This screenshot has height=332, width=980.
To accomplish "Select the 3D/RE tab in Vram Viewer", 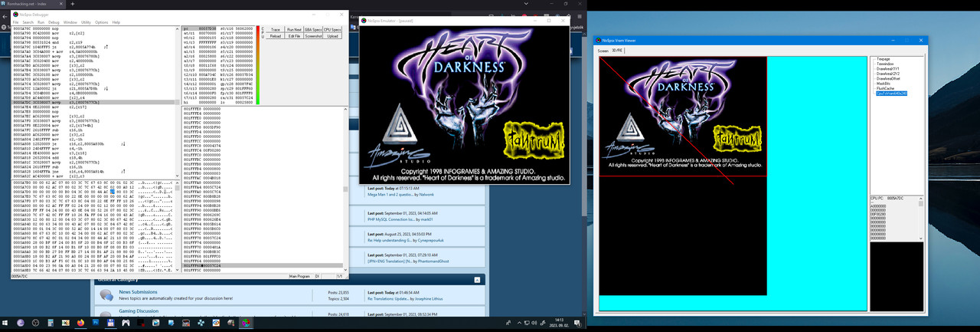I will [618, 51].
